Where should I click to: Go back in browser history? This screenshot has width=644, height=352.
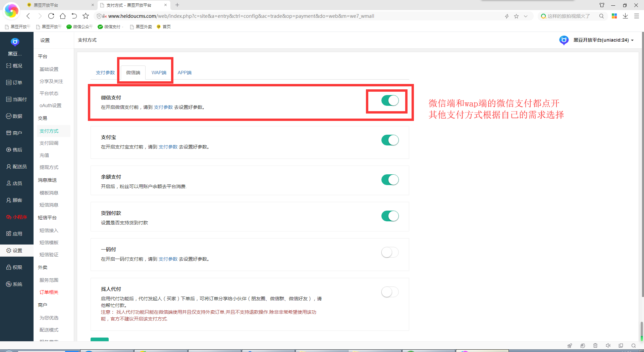coord(29,16)
